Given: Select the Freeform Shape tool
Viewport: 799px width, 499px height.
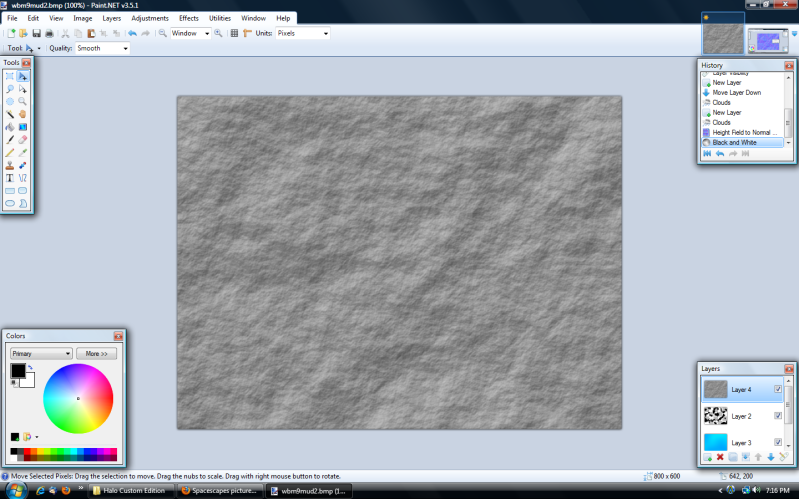Looking at the screenshot, I should tap(22, 203).
